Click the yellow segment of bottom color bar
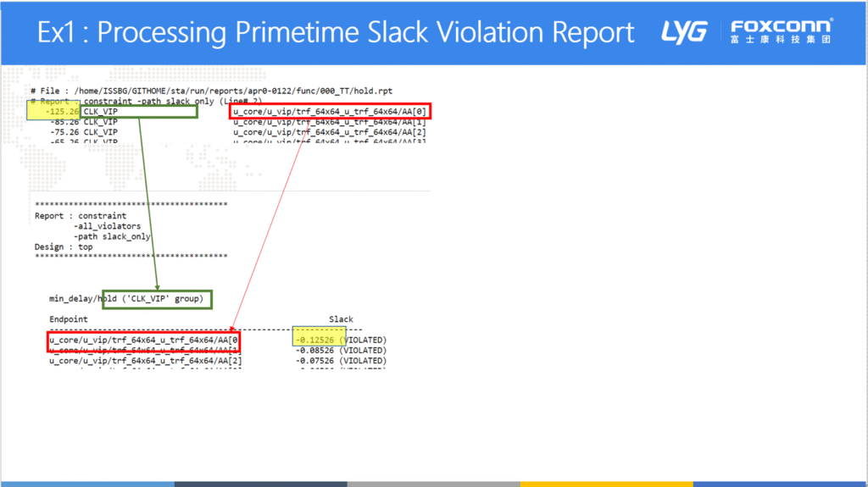Viewport: 868px width, 487px height. [x=606, y=484]
